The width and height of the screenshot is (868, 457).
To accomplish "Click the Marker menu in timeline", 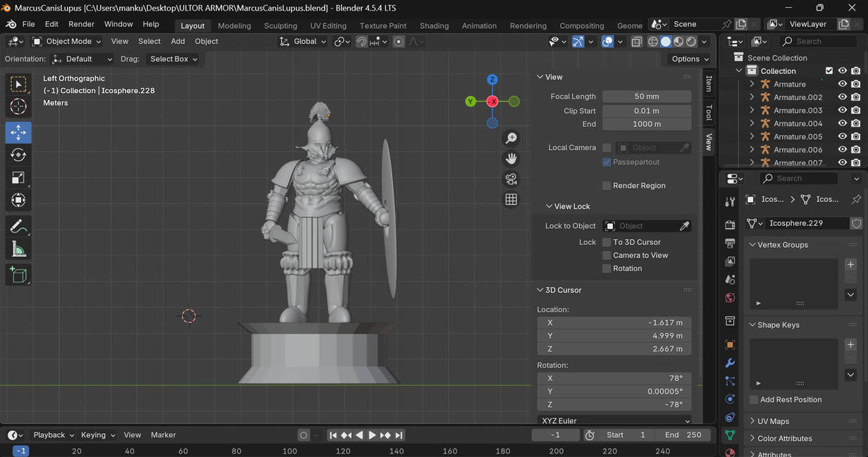I will tap(163, 435).
